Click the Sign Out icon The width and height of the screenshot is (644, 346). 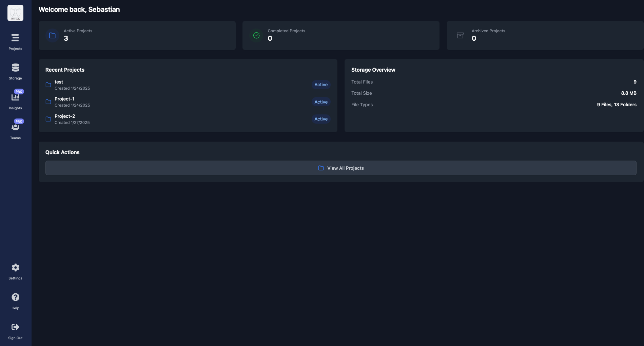click(15, 327)
